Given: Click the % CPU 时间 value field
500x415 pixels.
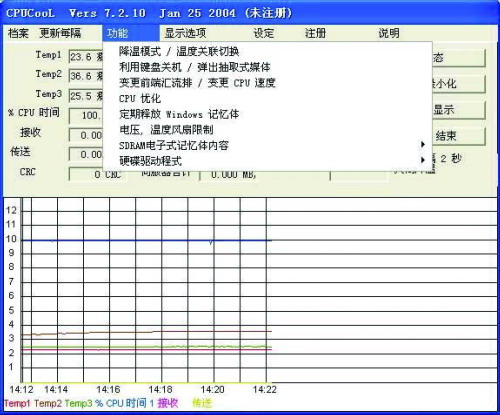Looking at the screenshot, I should [86, 116].
